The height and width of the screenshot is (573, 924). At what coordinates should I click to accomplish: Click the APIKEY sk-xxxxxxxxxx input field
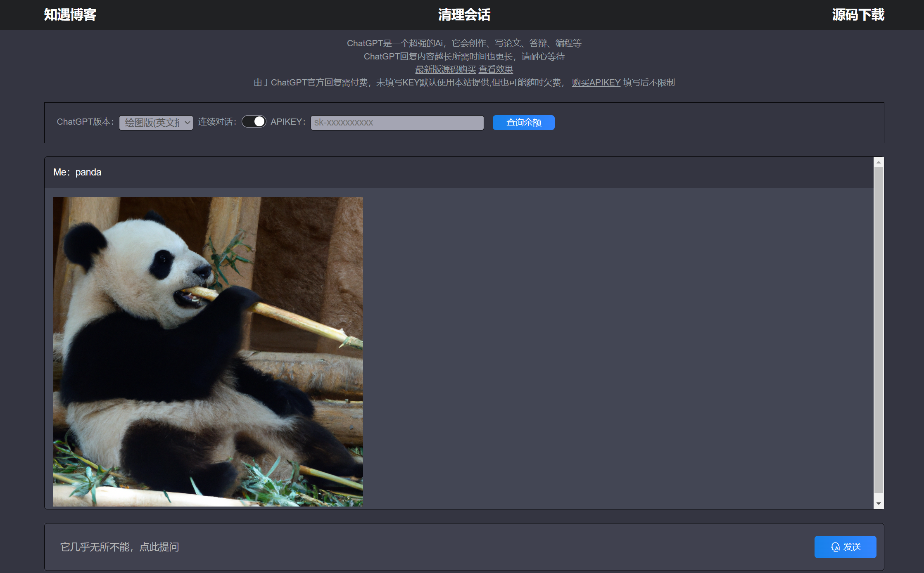pos(397,123)
